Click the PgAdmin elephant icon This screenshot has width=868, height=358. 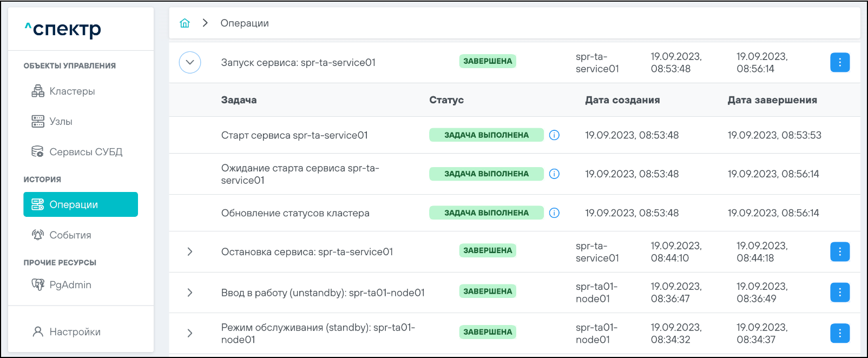[37, 285]
